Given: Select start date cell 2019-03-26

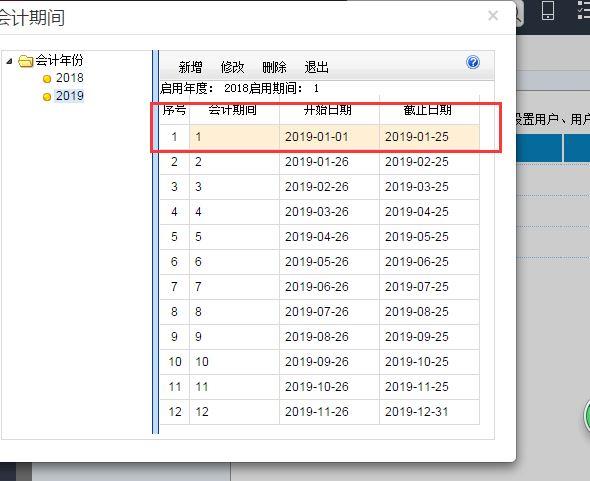Looking at the screenshot, I should (329, 212).
